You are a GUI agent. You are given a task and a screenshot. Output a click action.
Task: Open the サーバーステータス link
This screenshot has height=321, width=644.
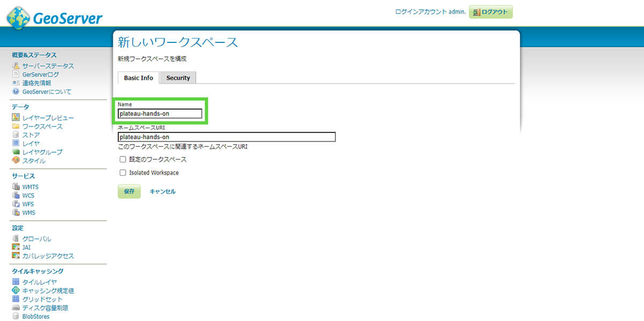48,66
